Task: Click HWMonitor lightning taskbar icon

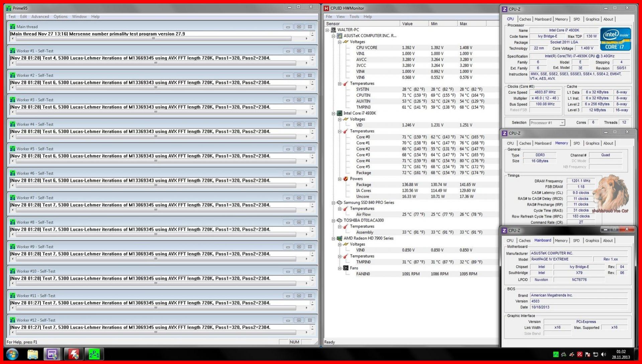Action: click(x=74, y=354)
